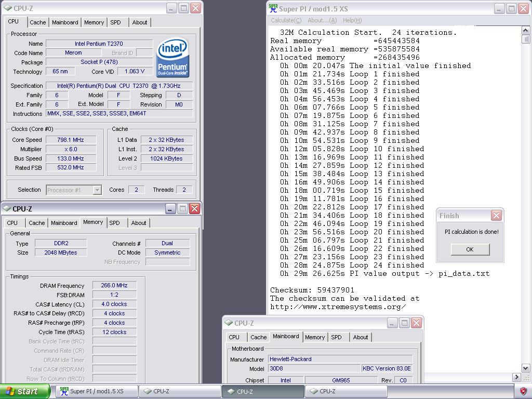
Task: Click the CPU-Z Memory window title icon
Action: (7, 209)
